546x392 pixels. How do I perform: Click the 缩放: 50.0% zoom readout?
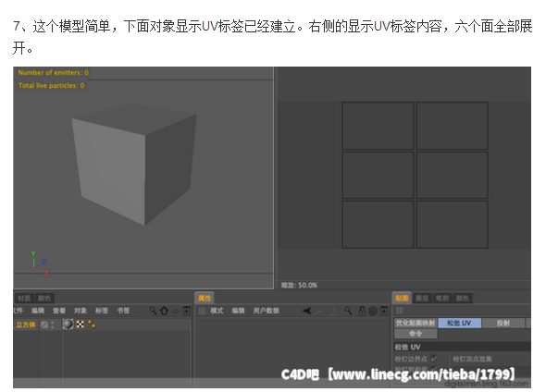click(299, 286)
